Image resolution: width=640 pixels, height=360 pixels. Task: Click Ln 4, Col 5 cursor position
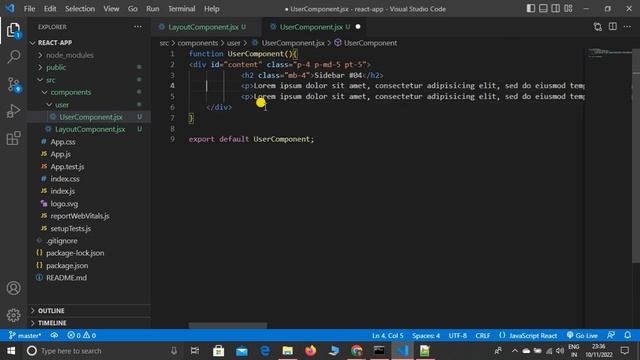click(387, 336)
